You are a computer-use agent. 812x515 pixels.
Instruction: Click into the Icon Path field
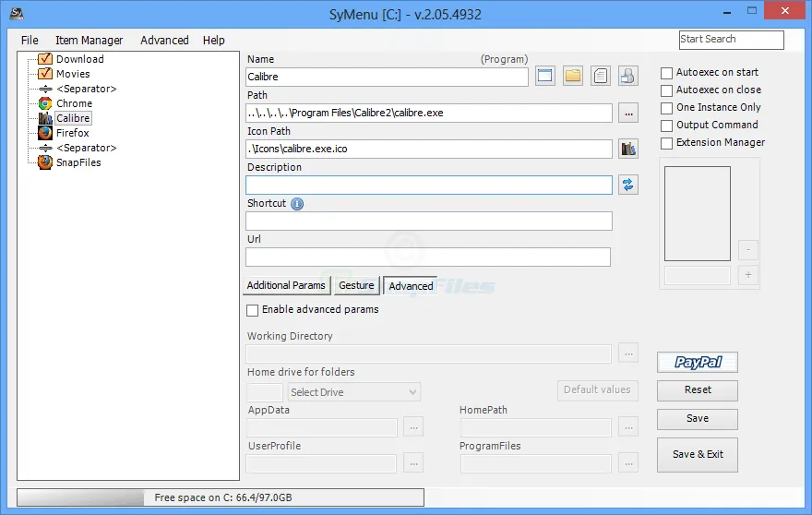coord(429,150)
